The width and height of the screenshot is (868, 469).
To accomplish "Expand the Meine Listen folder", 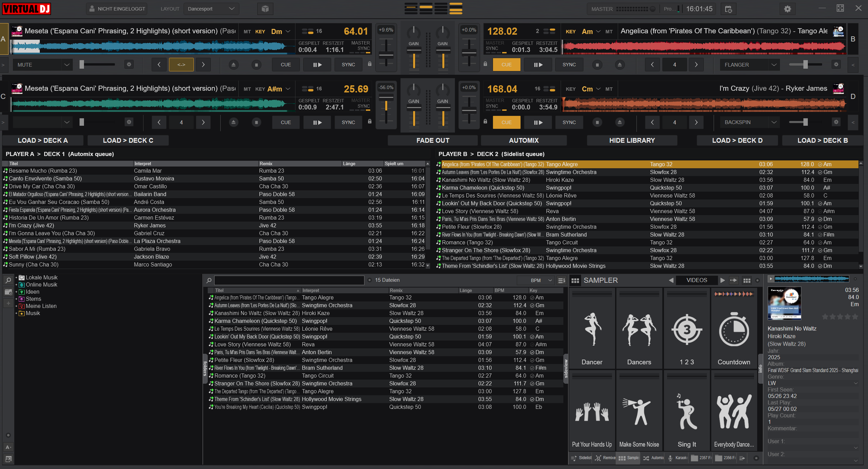I will pos(16,306).
